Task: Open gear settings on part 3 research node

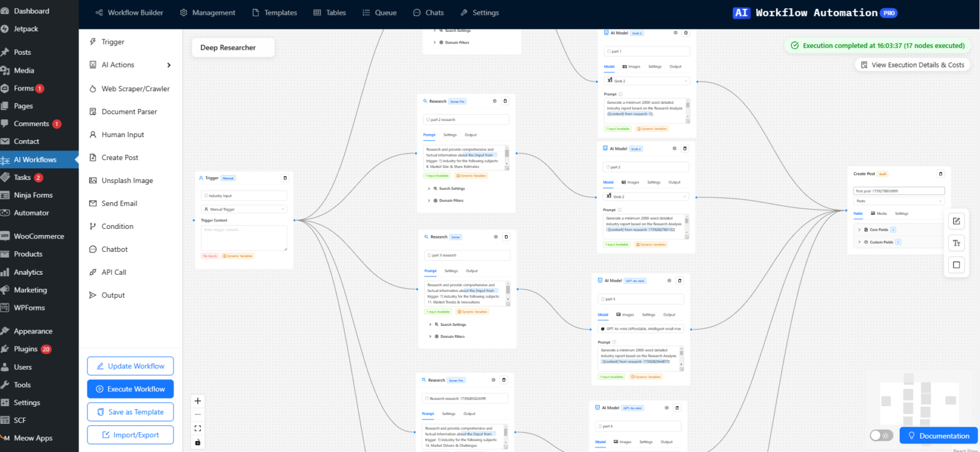Action: click(x=495, y=237)
